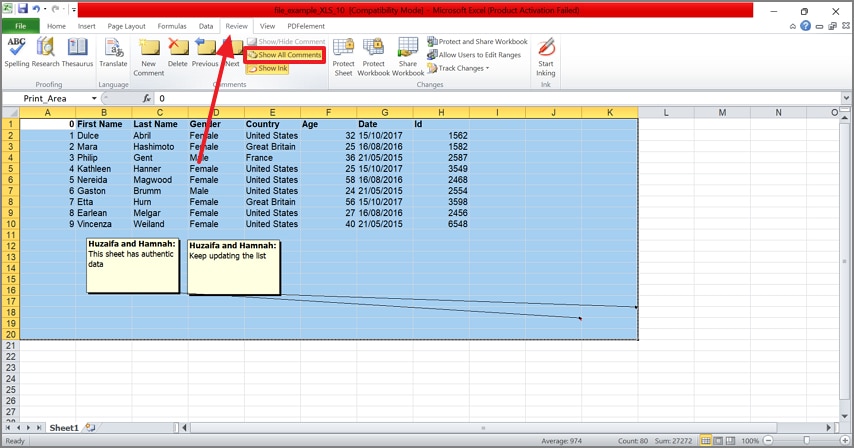
Task: Click the horizontal scrollbar right arrow
Action: pos(829,428)
